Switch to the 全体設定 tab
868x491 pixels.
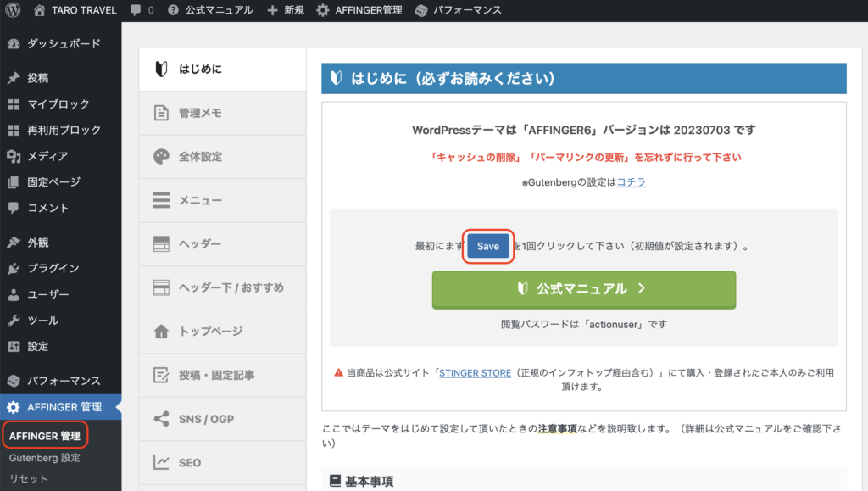click(223, 157)
